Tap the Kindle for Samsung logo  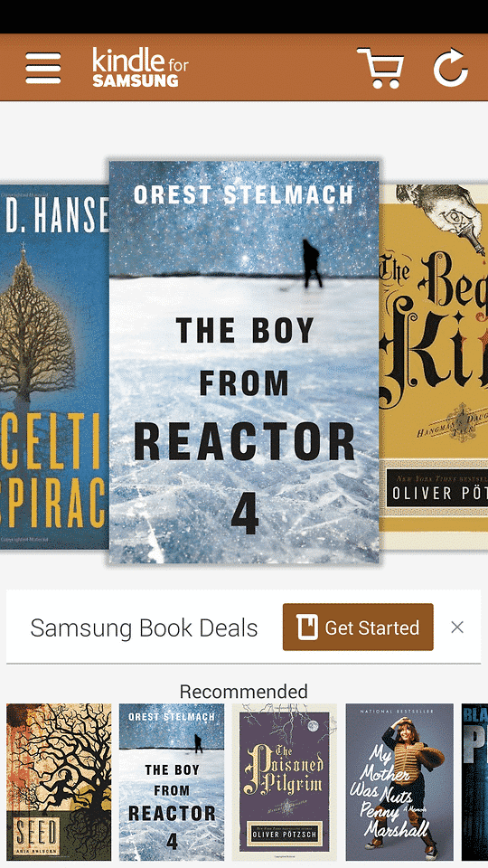141,68
